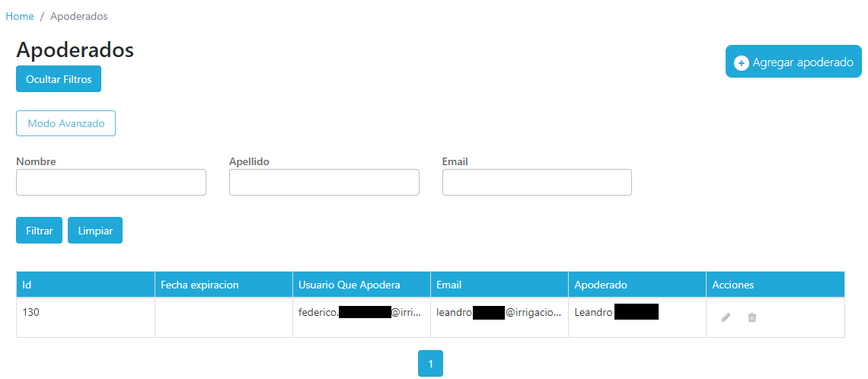Click the plus icon to add apoderado

point(741,63)
